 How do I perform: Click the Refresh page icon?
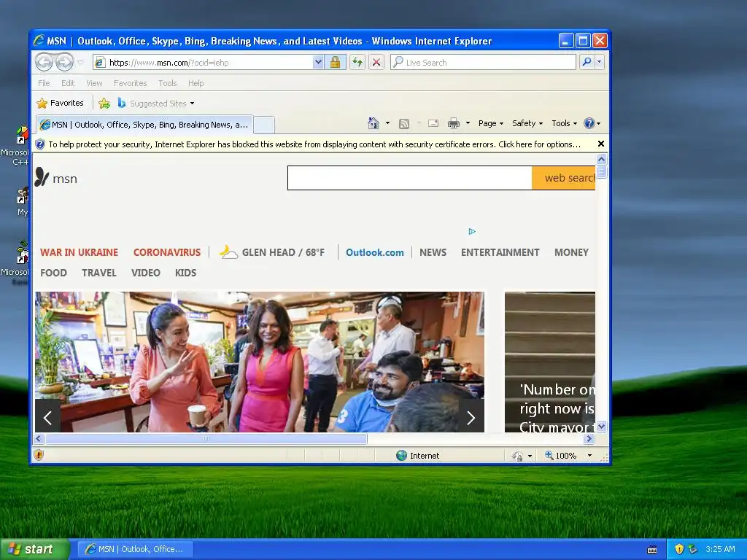pos(357,63)
